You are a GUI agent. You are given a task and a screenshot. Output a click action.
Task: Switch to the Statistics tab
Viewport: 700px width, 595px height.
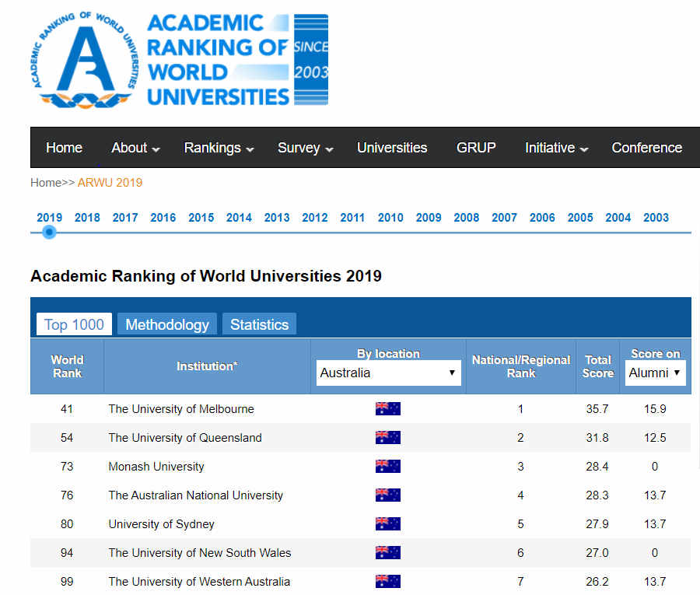tap(259, 324)
